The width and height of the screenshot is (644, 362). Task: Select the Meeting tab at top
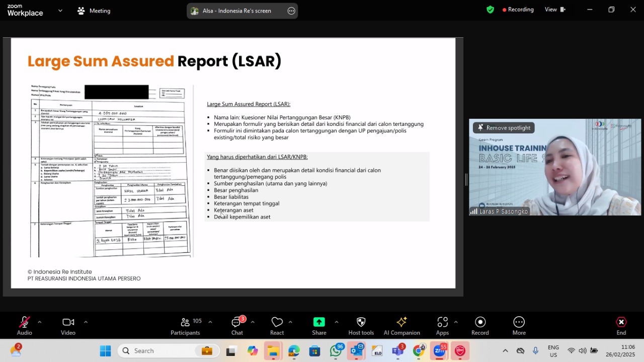tap(94, 11)
